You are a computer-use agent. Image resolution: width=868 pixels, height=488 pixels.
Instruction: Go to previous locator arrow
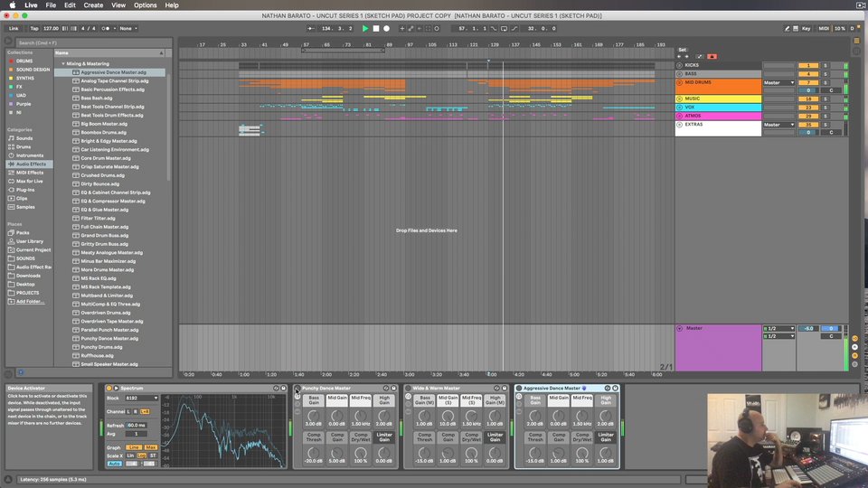[x=679, y=56]
